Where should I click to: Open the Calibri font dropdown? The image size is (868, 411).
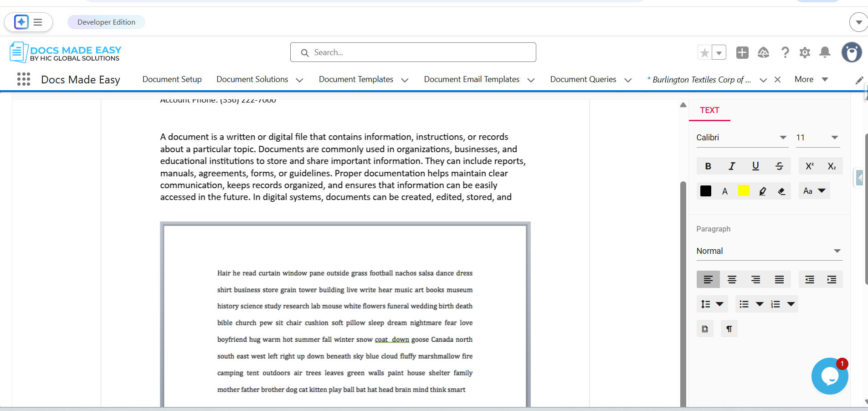tap(741, 138)
